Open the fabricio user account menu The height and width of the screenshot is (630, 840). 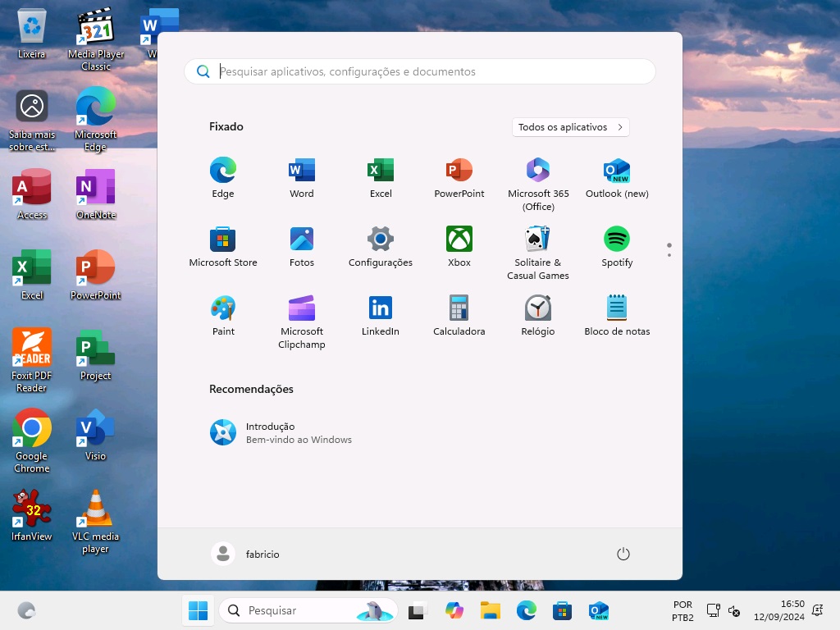pos(245,554)
